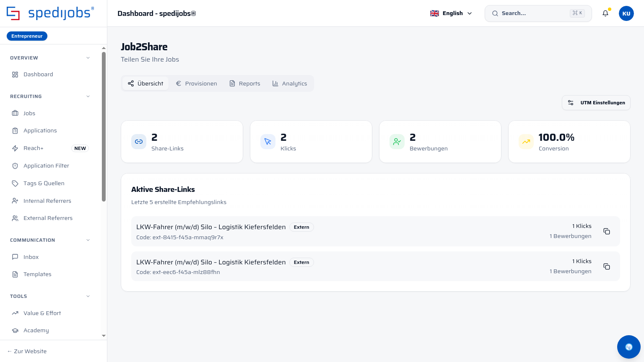Open External Referrers page

pyautogui.click(x=50, y=218)
